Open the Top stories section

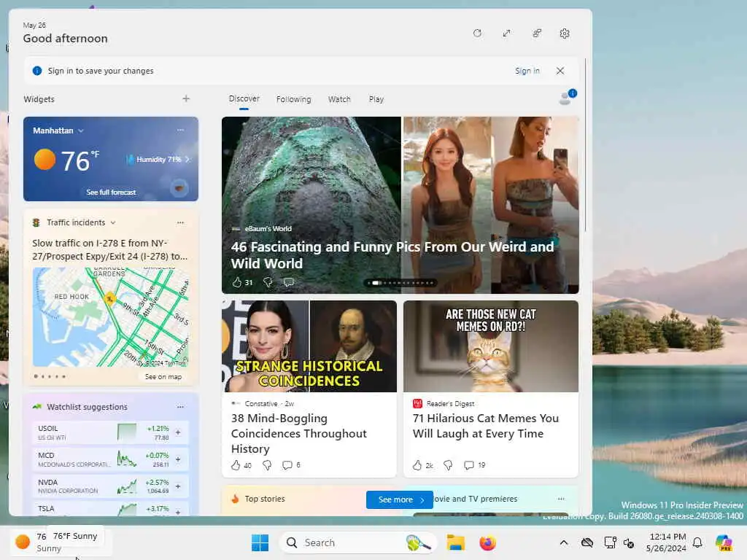[x=264, y=499]
